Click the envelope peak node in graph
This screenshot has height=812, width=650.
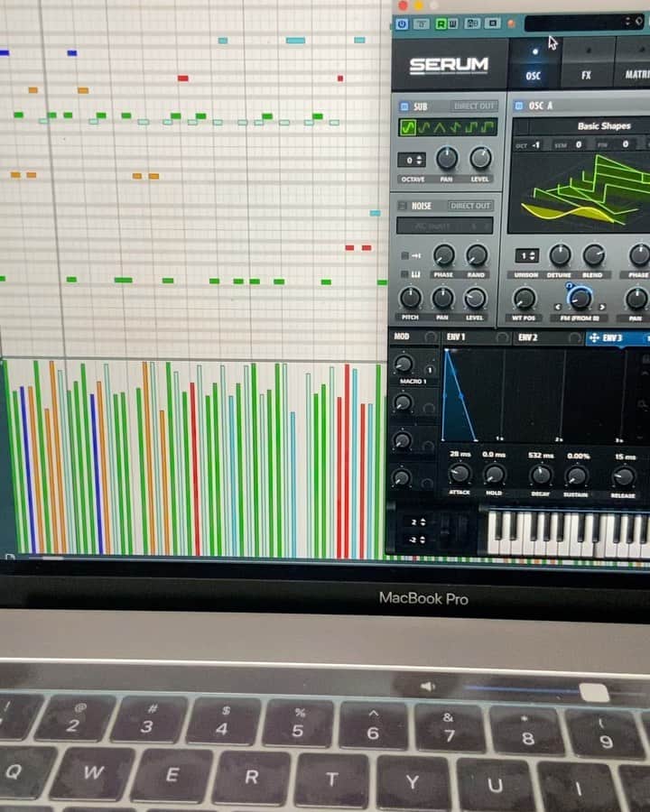448,352
